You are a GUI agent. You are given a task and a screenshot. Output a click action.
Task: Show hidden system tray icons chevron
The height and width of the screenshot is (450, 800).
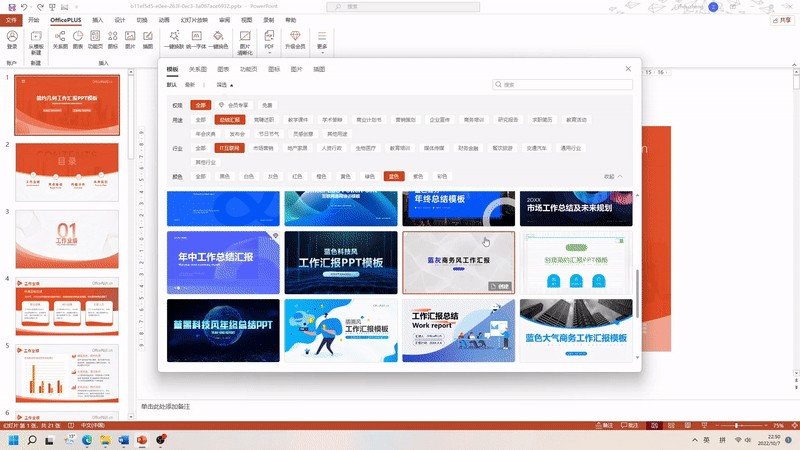(694, 440)
